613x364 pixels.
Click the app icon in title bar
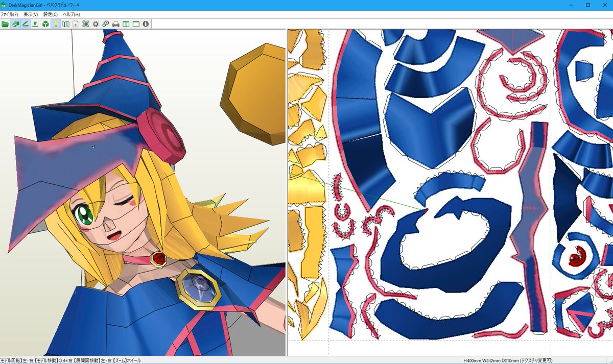pos(4,5)
